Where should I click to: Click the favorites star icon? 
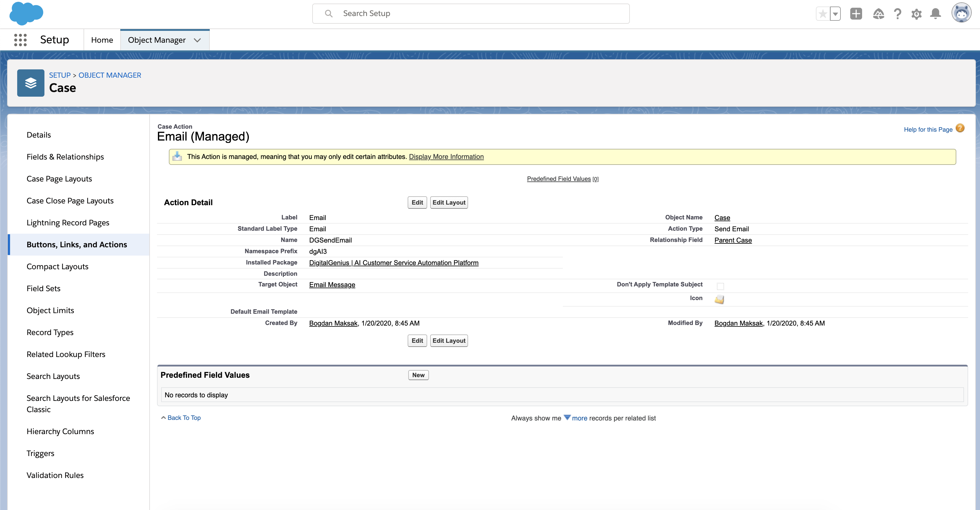tap(822, 14)
